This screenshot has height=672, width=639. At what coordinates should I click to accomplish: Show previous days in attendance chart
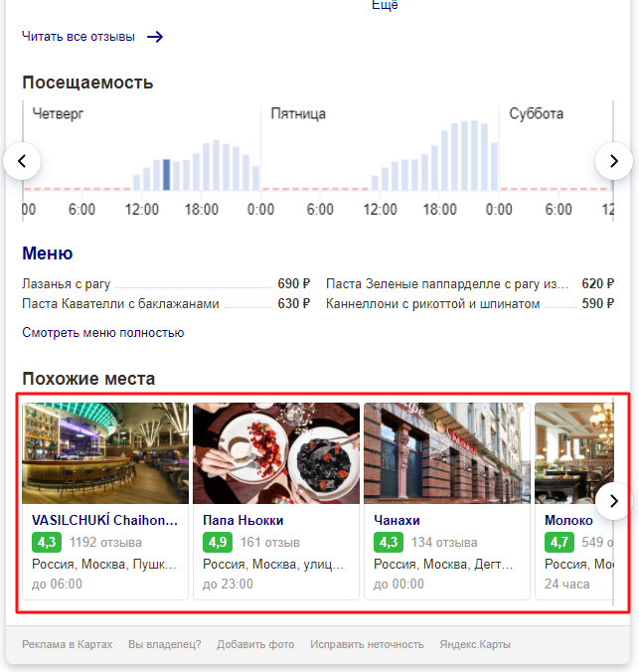click(22, 161)
